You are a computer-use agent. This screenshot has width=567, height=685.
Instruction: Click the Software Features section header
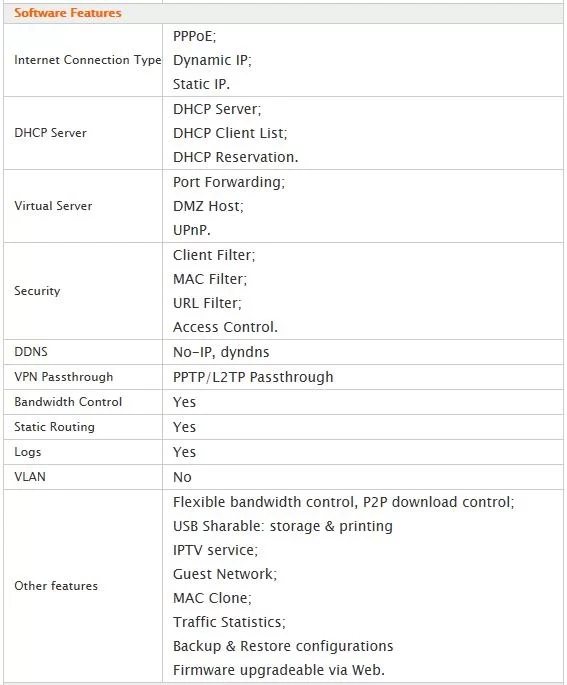(68, 13)
